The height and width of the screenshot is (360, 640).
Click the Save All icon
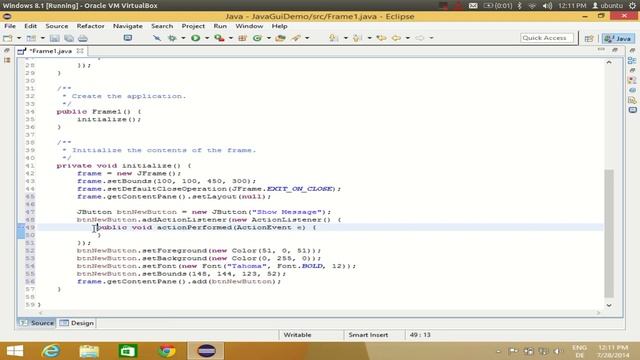tap(69, 38)
